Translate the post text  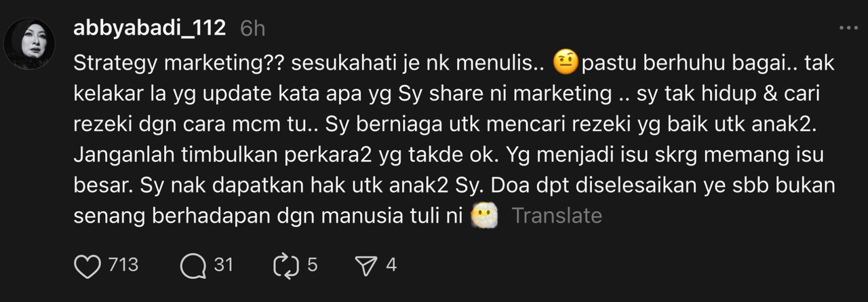(557, 216)
